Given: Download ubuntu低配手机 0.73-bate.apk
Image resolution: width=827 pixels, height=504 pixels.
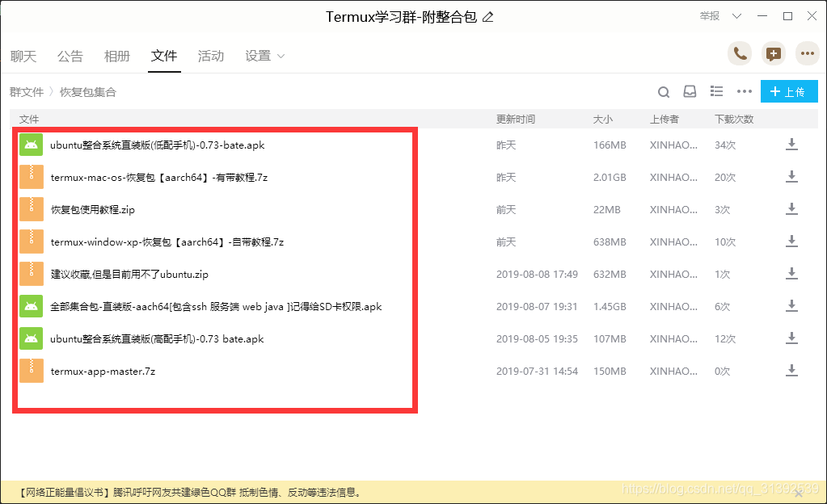Looking at the screenshot, I should point(791,145).
